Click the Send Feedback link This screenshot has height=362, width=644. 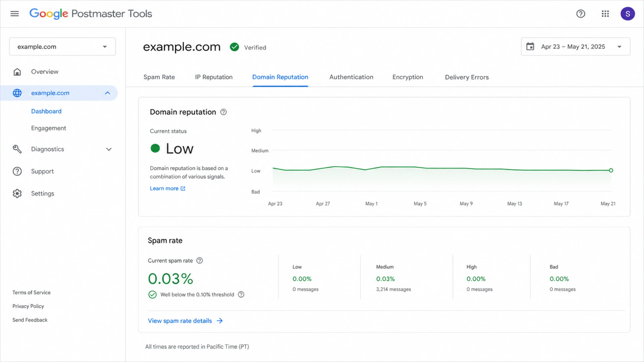pyautogui.click(x=30, y=320)
